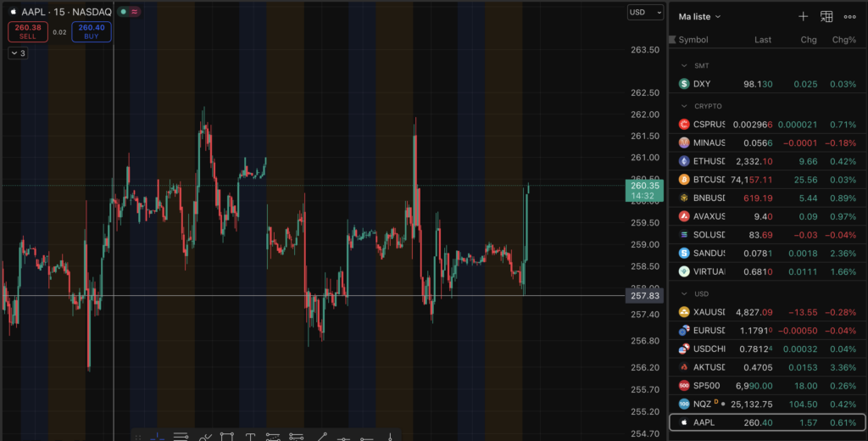Sort watchlist by Last column header
Viewport: 868px width, 441px height.
coord(763,40)
